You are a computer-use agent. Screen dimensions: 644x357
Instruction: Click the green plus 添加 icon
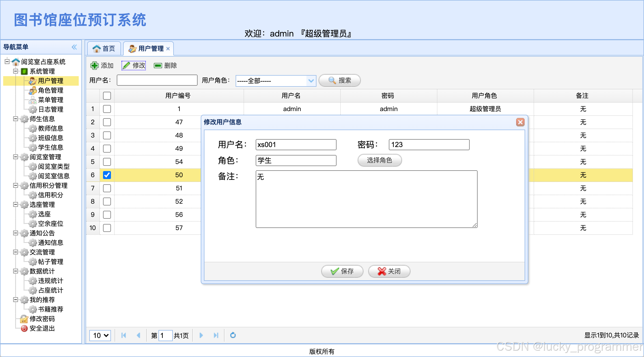click(94, 66)
